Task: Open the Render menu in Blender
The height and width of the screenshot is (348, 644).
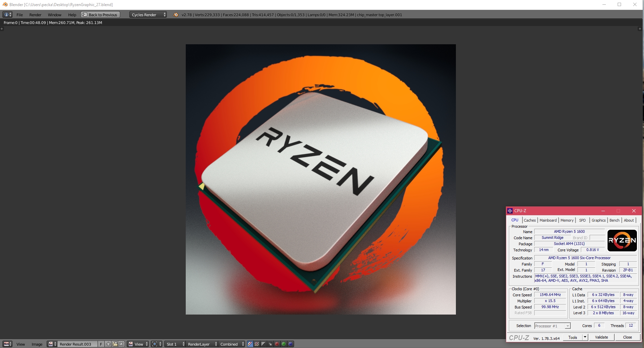Action: pos(35,15)
